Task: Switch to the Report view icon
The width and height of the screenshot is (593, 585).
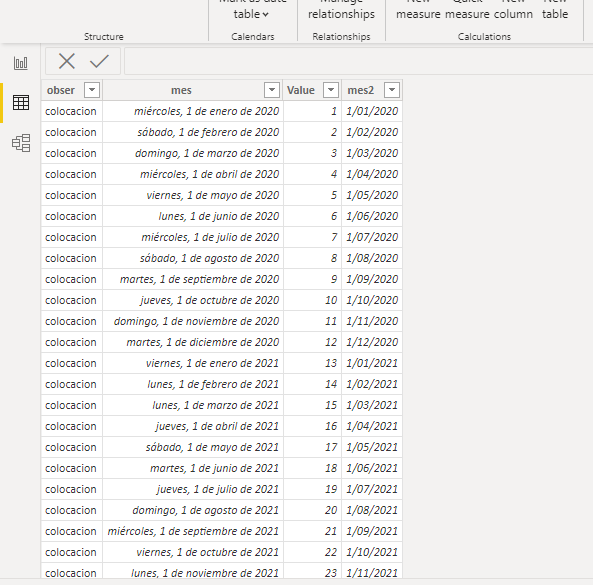Action: tap(20, 63)
